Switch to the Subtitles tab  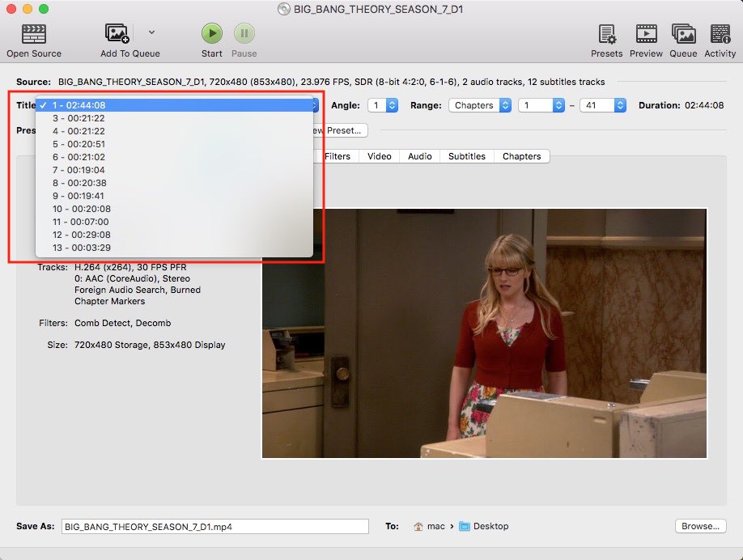pos(467,156)
